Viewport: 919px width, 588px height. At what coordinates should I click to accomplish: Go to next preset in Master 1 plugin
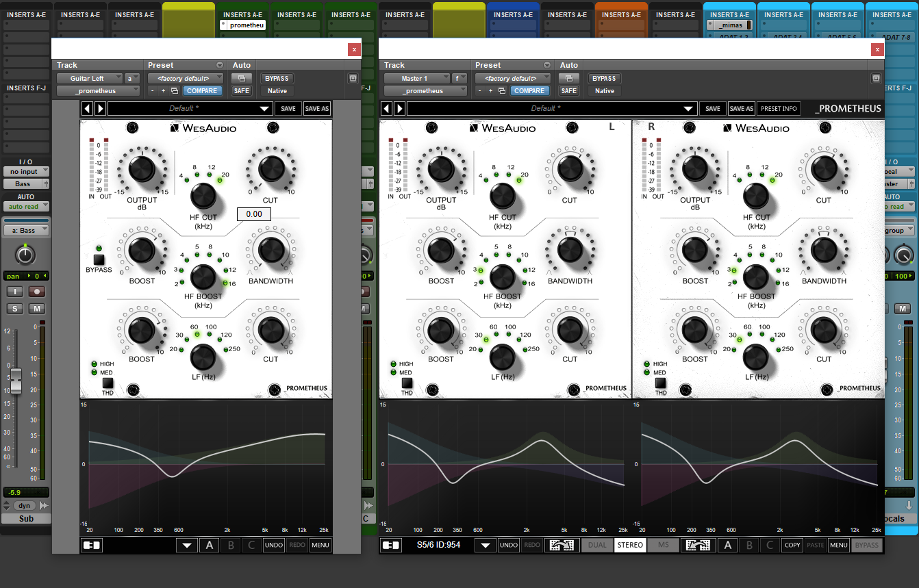pos(399,108)
